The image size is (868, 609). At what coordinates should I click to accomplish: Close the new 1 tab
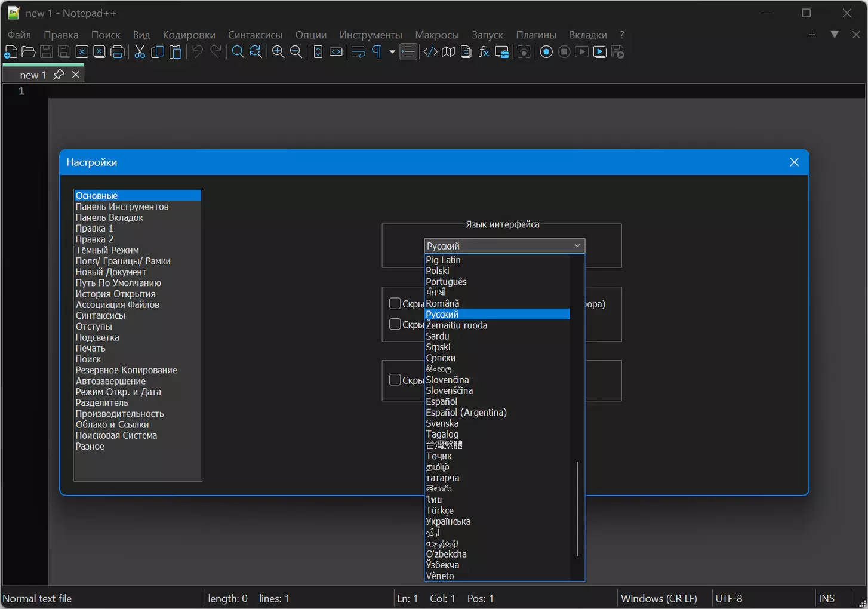76,75
